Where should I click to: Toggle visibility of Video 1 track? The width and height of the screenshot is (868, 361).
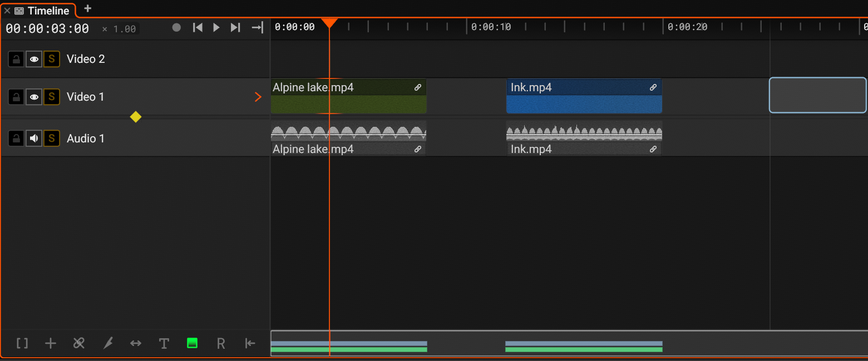(34, 97)
